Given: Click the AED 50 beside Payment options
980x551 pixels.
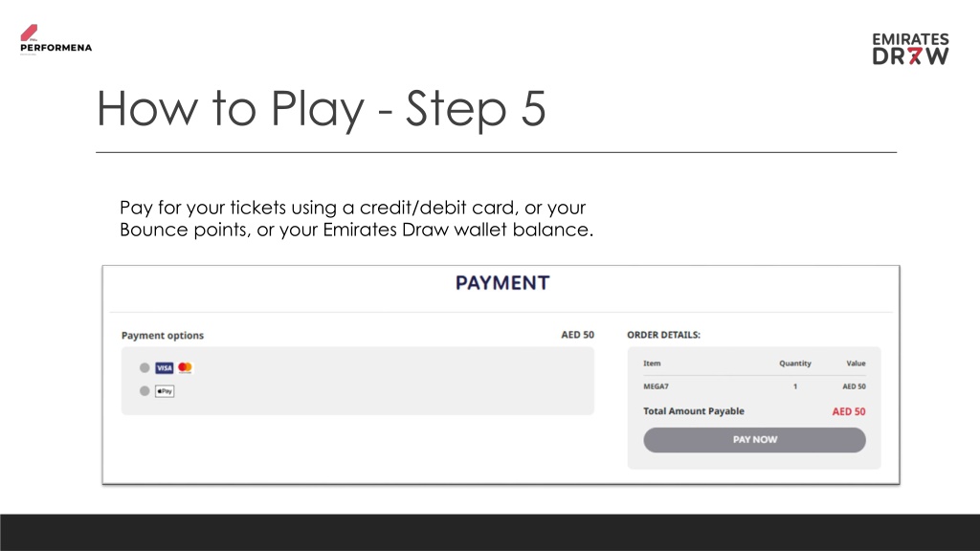Looking at the screenshot, I should 577,335.
